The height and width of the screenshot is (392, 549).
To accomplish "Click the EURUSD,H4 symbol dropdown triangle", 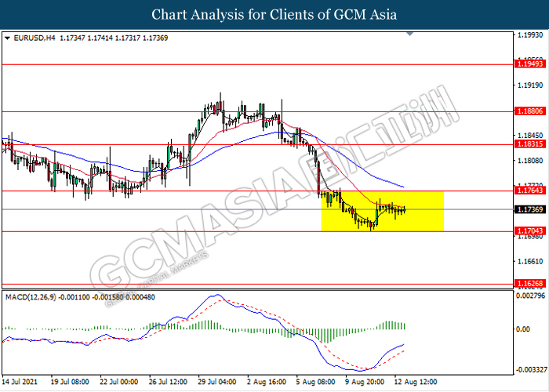I will click(7, 38).
